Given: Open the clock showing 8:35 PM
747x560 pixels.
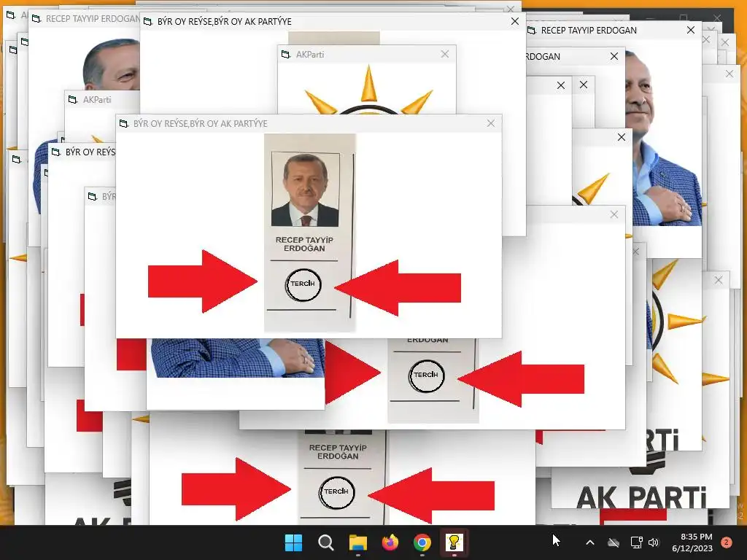Looking at the screenshot, I should pos(692,542).
